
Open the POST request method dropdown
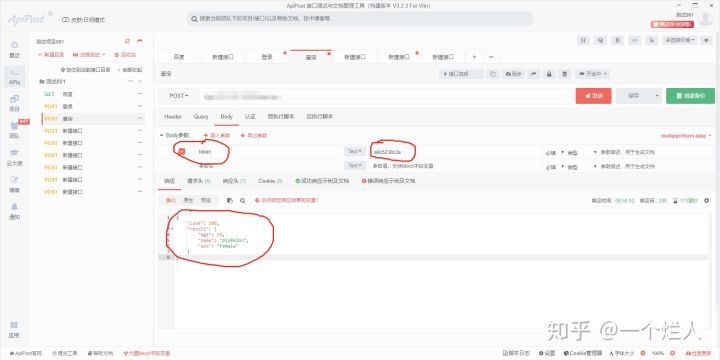(x=179, y=96)
